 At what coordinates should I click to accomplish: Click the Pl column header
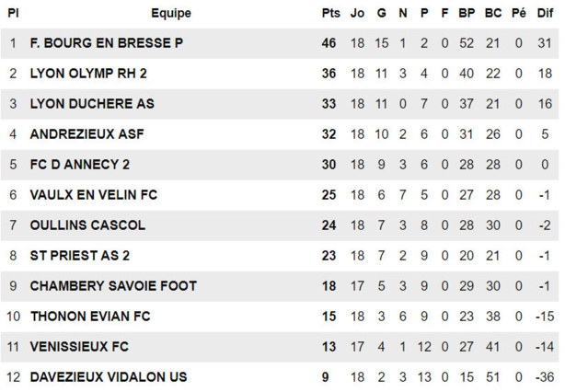pyautogui.click(x=13, y=14)
